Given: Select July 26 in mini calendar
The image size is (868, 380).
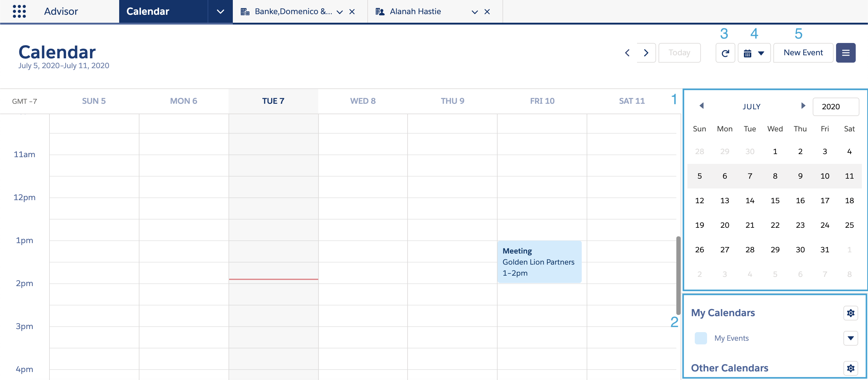Looking at the screenshot, I should tap(699, 250).
